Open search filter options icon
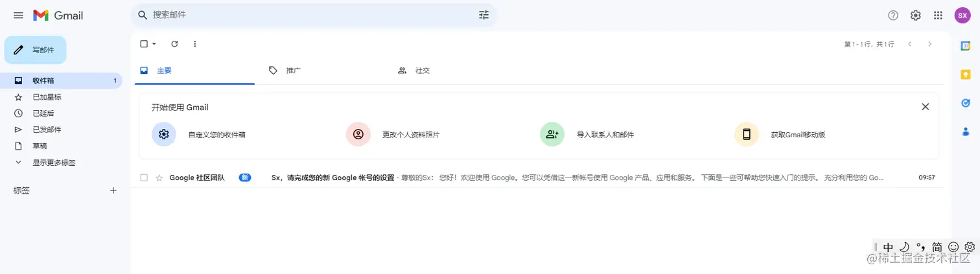 (x=484, y=15)
